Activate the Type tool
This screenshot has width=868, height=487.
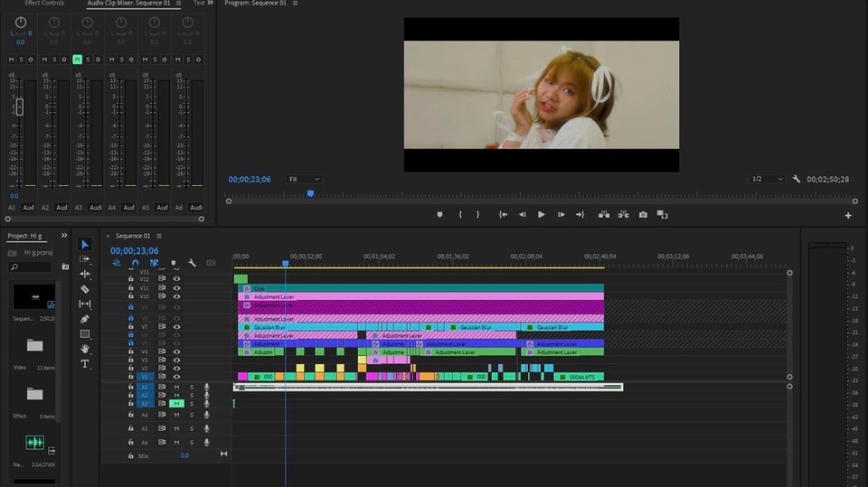(85, 364)
